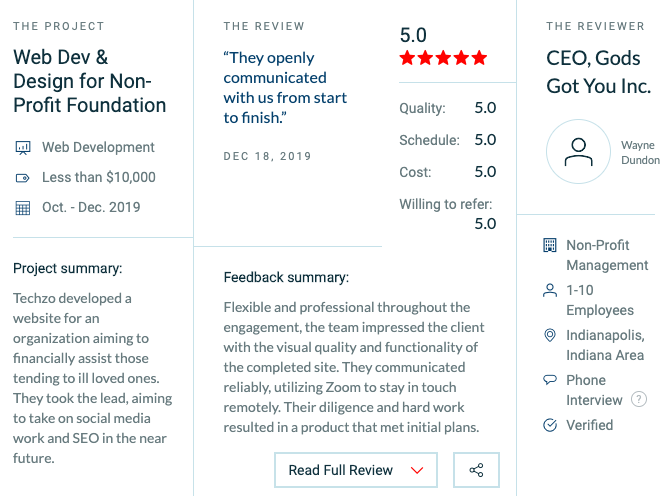The height and width of the screenshot is (496, 672).
Task: Click the Less than $10,000 budget text
Action: click(x=99, y=177)
